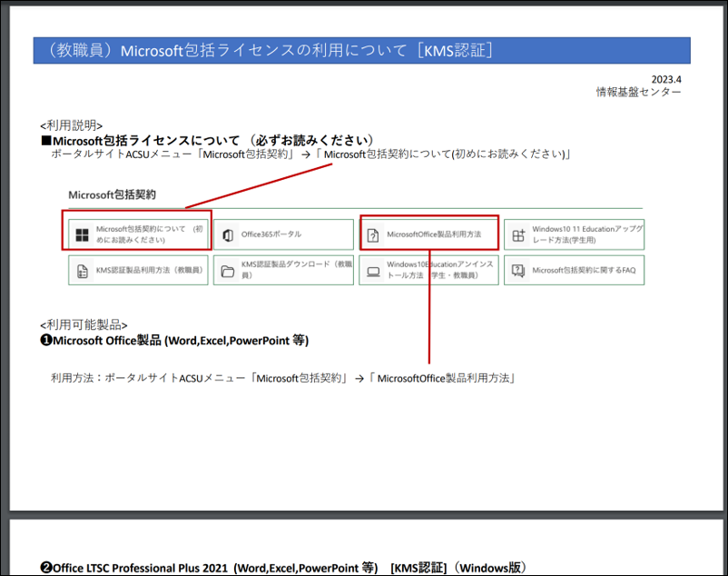
Task: Click the file icon beside KMS認証製品利用方法
Action: 83,271
